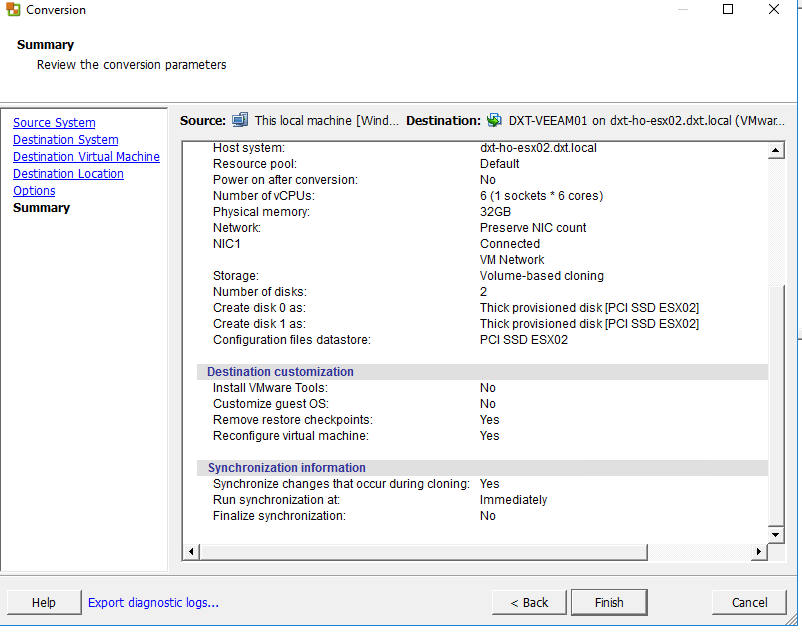This screenshot has width=802, height=634.
Task: Click the vertical scrollbar up arrow
Action: [776, 150]
